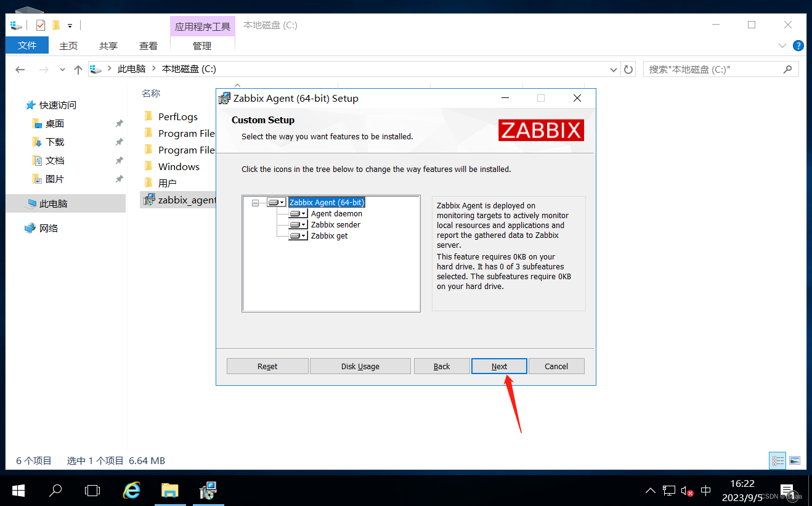Select the Zabbix sender feature label
This screenshot has height=506, width=812.
coord(336,225)
